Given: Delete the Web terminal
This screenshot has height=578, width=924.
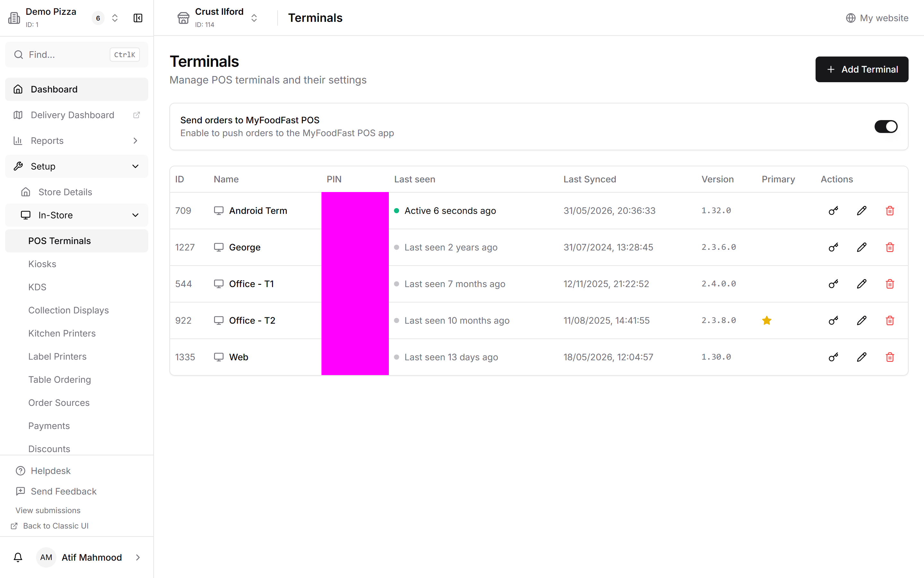Looking at the screenshot, I should (890, 357).
